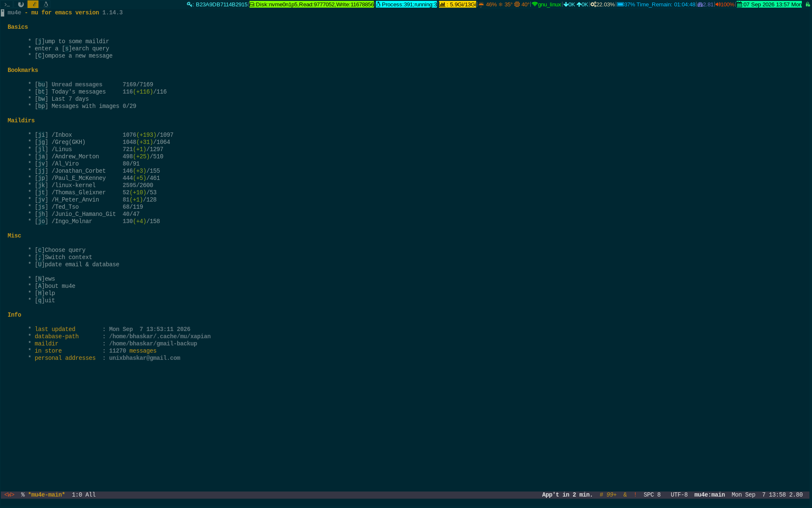The width and height of the screenshot is (812, 508).
Task: Click the lock icon at top-right corner
Action: click(x=807, y=4)
